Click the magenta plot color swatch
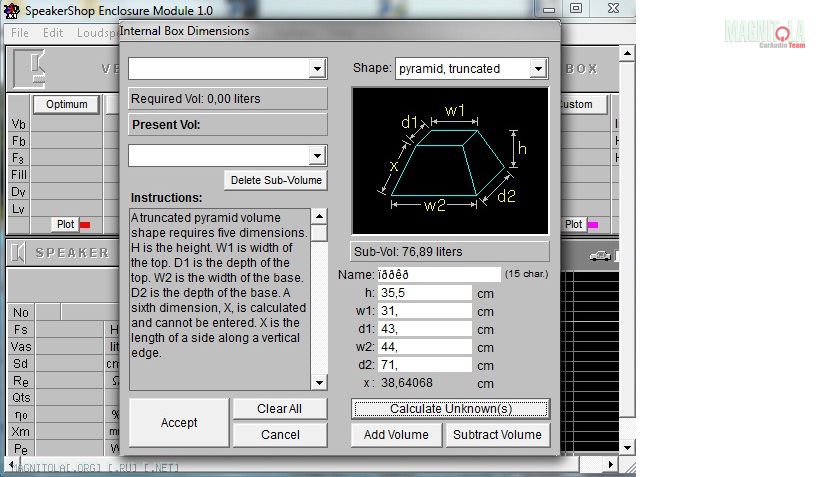Viewport: 825px width, 477px height. coord(592,225)
